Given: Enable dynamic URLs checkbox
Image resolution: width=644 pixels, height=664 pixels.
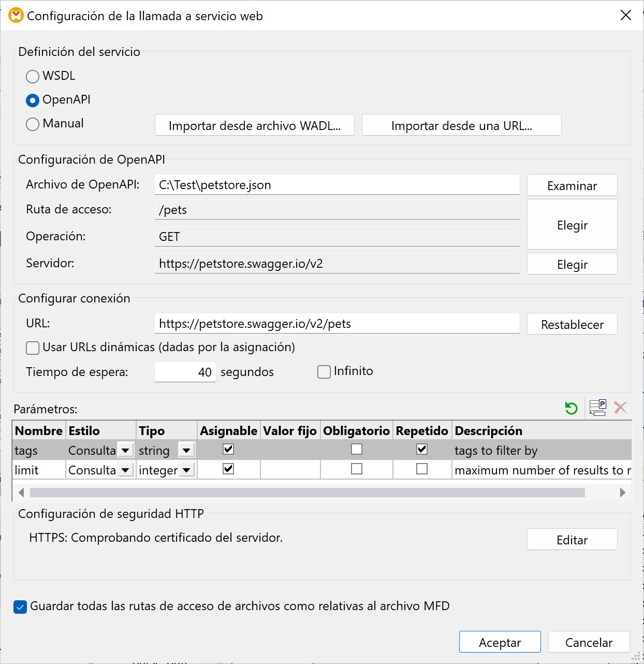Looking at the screenshot, I should pos(33,348).
